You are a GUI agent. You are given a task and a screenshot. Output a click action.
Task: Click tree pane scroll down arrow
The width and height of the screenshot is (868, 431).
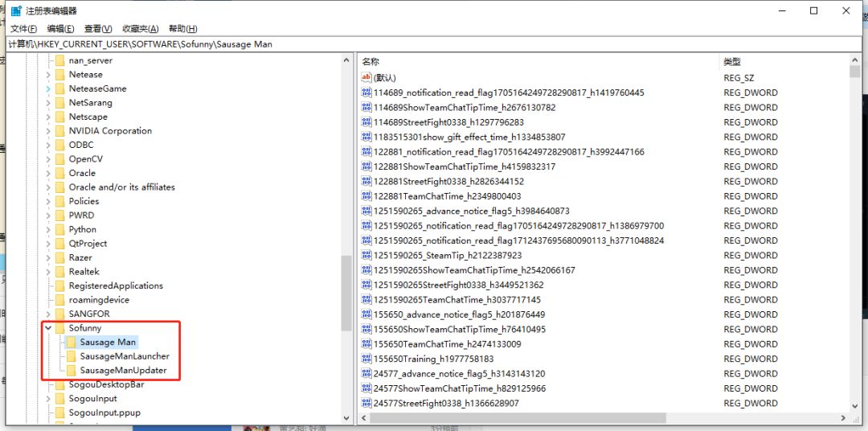tap(346, 418)
